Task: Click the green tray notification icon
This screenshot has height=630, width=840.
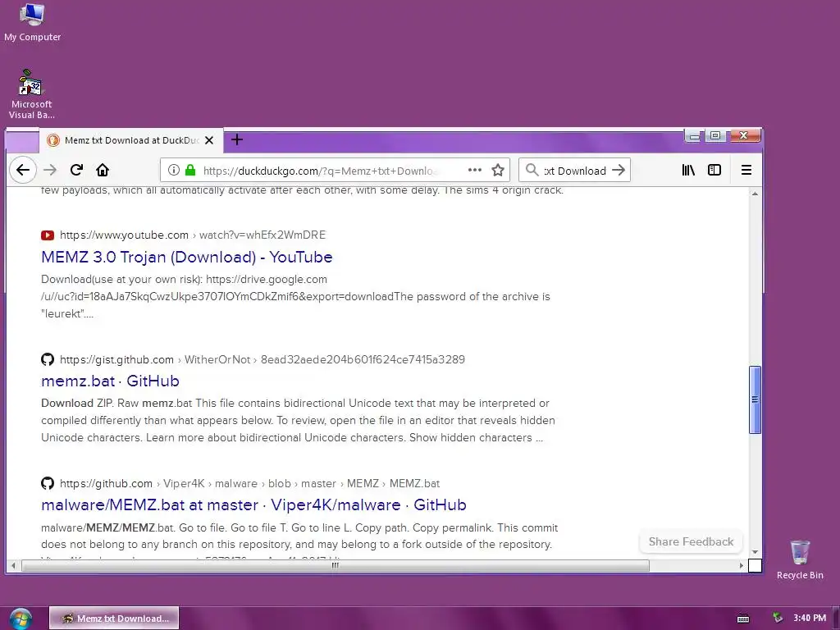Action: pos(778,618)
